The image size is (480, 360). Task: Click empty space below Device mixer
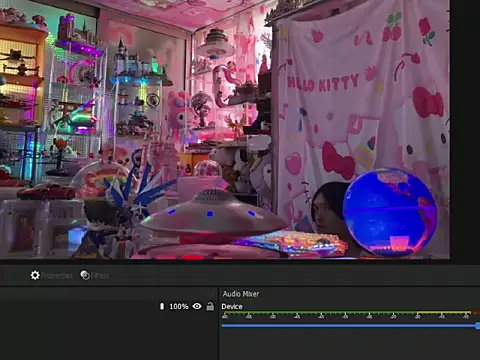(349, 345)
